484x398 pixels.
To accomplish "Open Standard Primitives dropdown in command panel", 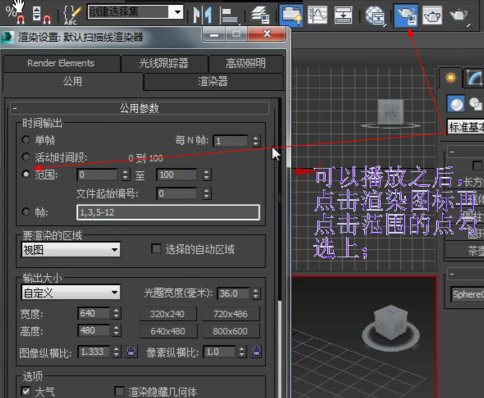I will [x=465, y=127].
